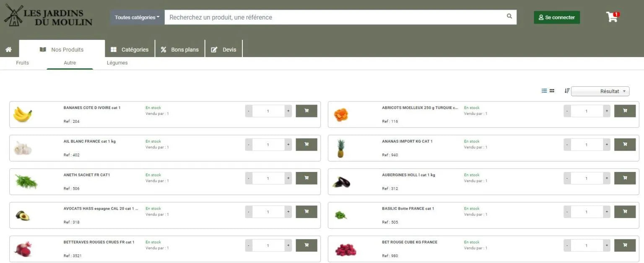Expand the Toutes catégories dropdown
The height and width of the screenshot is (263, 644).
137,17
